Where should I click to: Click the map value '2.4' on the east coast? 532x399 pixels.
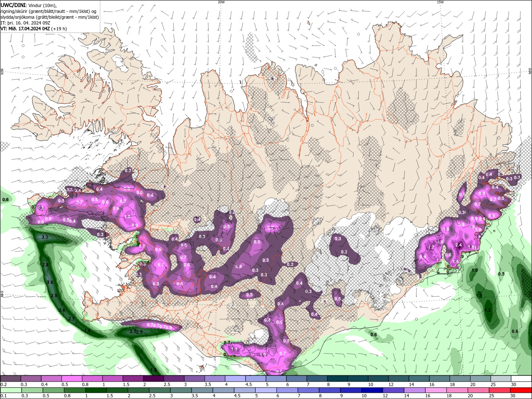pos(459,245)
